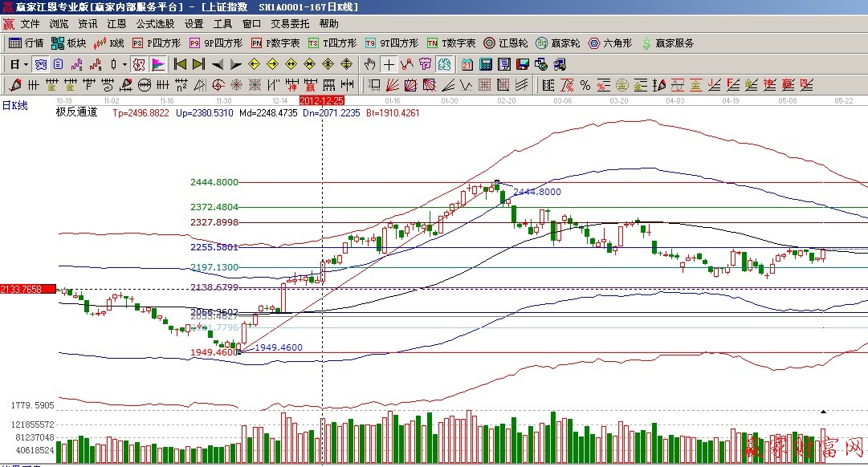Viewport: 868px width, 467px height.
Task: Click the 行情 quotes button
Action: 26,43
